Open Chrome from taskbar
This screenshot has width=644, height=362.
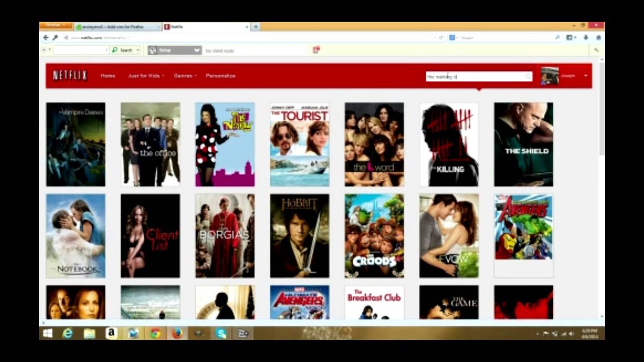click(x=155, y=333)
